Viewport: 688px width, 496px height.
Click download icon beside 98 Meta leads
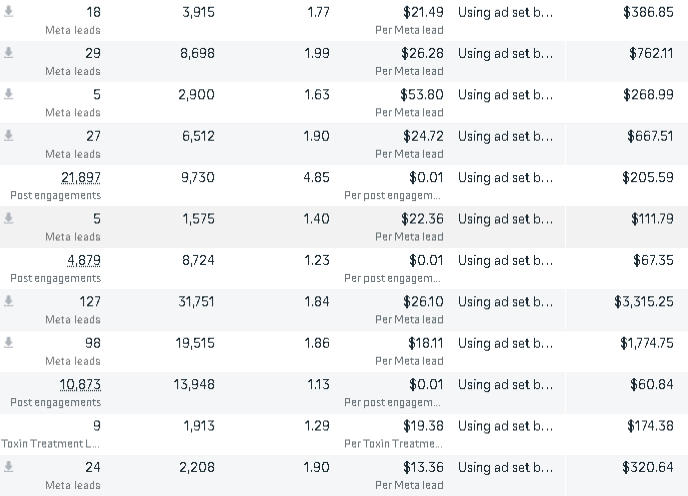coord(9,343)
